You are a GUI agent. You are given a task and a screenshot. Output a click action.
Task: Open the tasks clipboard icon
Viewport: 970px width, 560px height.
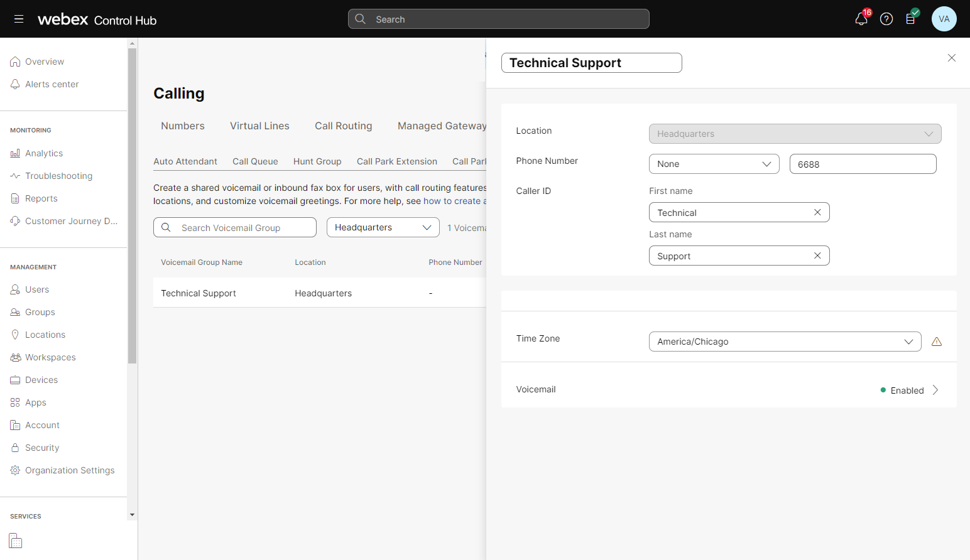tap(910, 19)
